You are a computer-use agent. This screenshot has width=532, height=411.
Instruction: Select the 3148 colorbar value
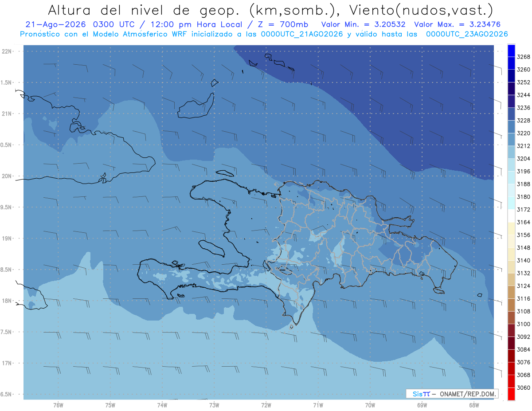click(524, 247)
